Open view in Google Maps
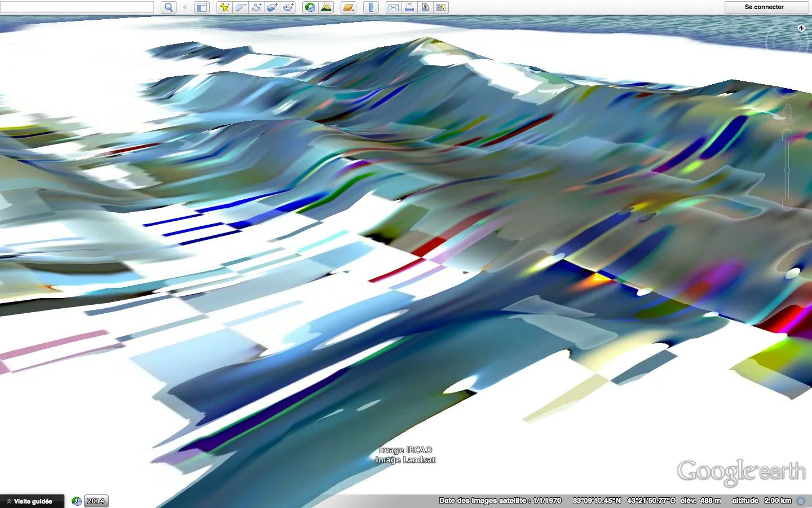The height and width of the screenshot is (508, 812). click(425, 7)
